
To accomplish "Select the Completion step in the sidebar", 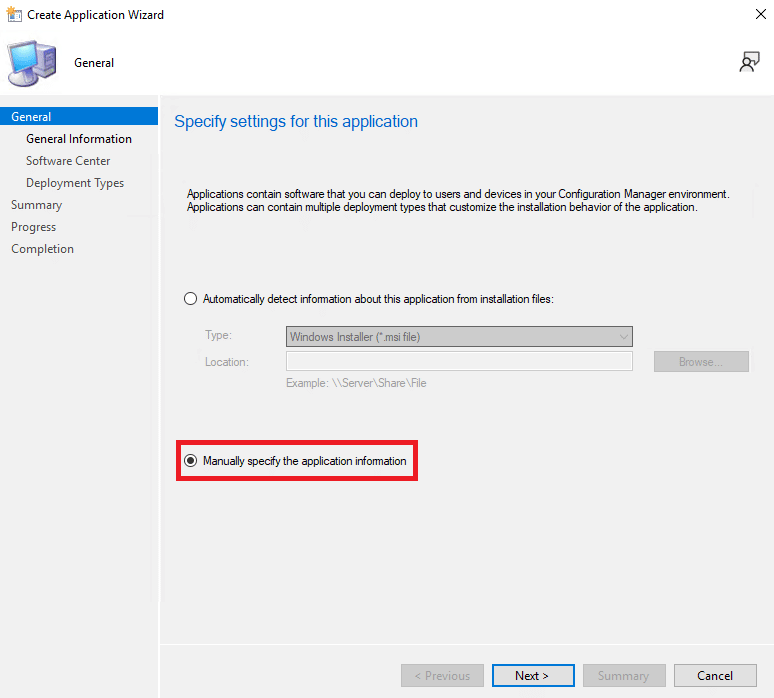I will [43, 249].
